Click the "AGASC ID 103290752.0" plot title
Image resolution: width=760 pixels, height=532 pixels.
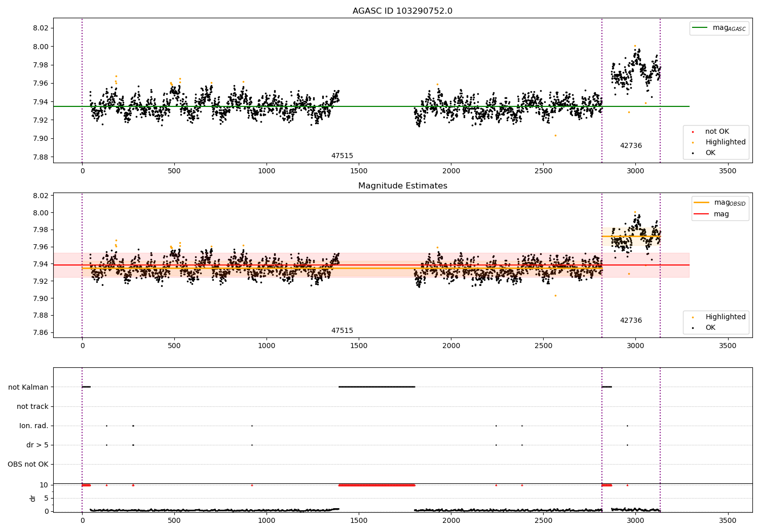point(402,11)
